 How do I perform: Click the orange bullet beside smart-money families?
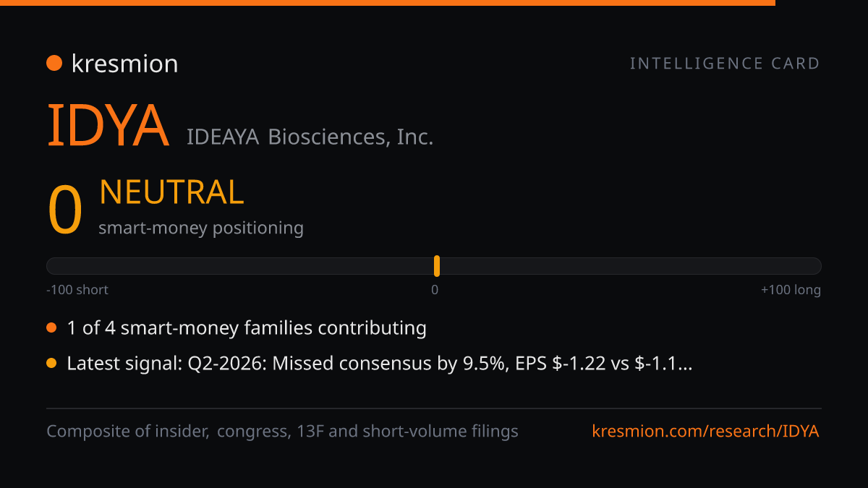tap(51, 328)
